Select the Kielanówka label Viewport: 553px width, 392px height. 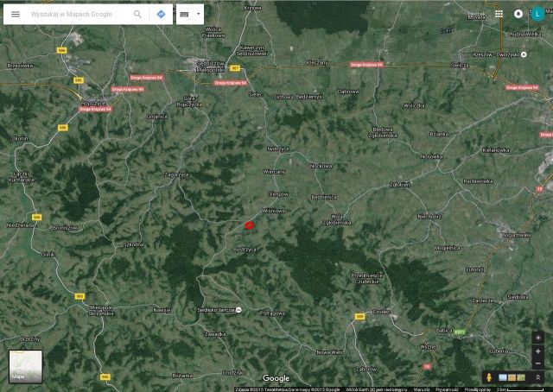pyautogui.click(x=496, y=150)
